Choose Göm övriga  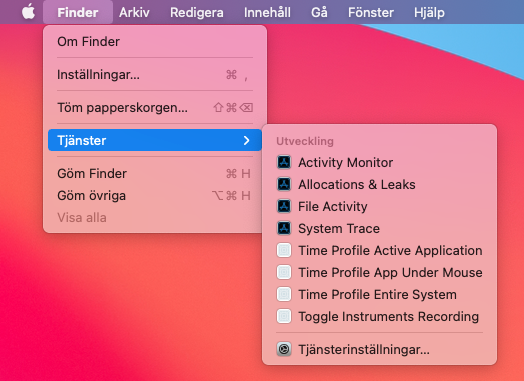(155, 196)
